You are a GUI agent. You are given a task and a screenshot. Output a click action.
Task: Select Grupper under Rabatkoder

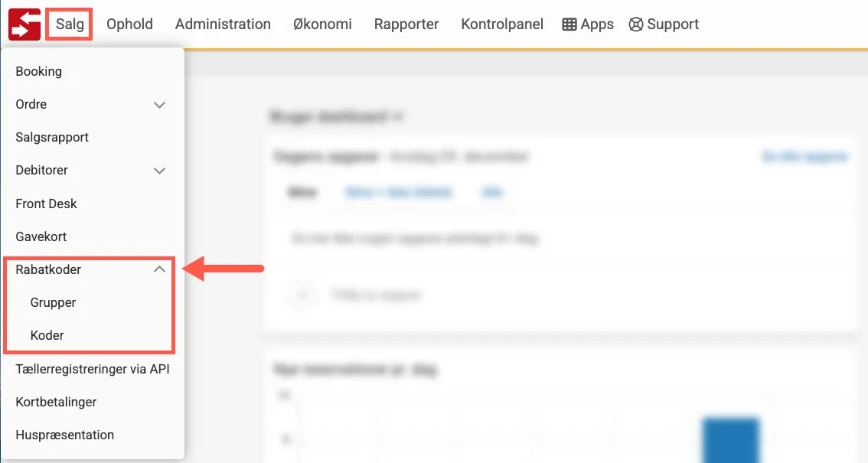click(x=53, y=302)
